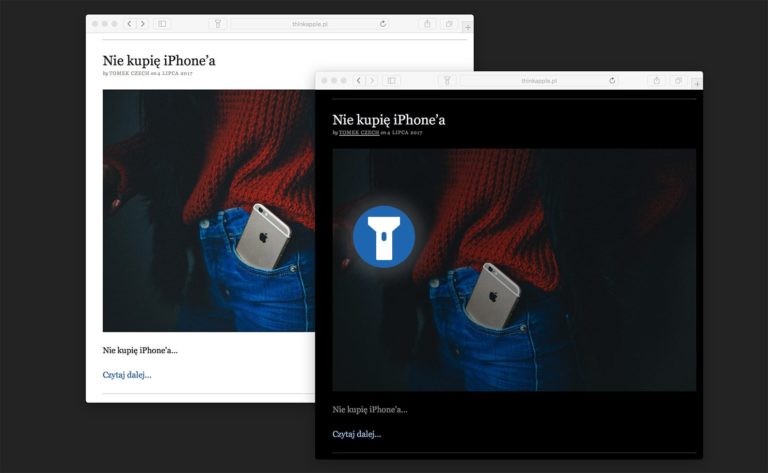Add new tab in the white Safari window

pos(467,27)
